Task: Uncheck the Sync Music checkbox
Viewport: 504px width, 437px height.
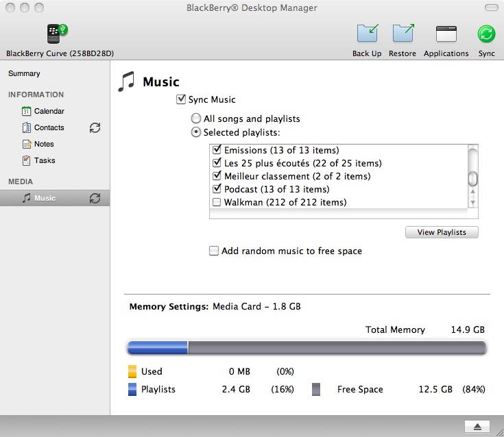Action: tap(181, 99)
